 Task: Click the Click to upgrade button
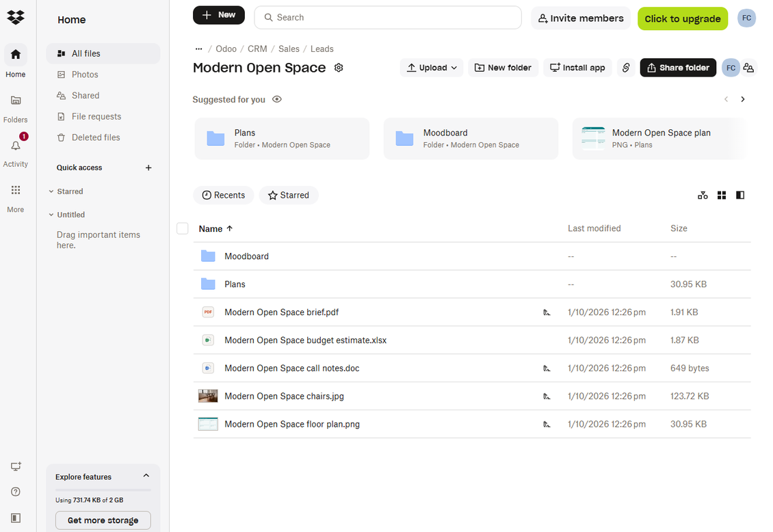[682, 18]
